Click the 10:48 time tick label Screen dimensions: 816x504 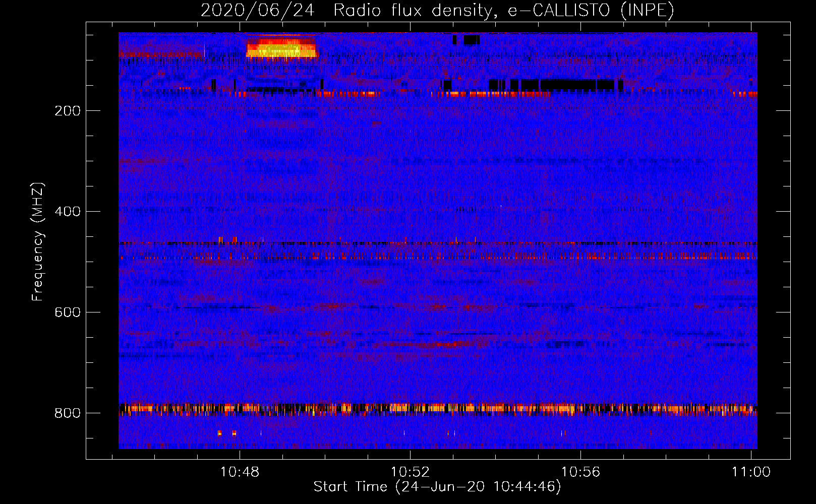point(240,472)
